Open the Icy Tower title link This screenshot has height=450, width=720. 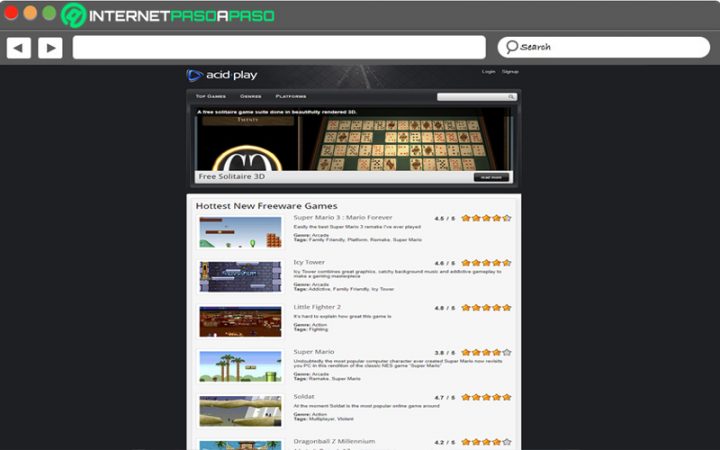click(x=309, y=262)
